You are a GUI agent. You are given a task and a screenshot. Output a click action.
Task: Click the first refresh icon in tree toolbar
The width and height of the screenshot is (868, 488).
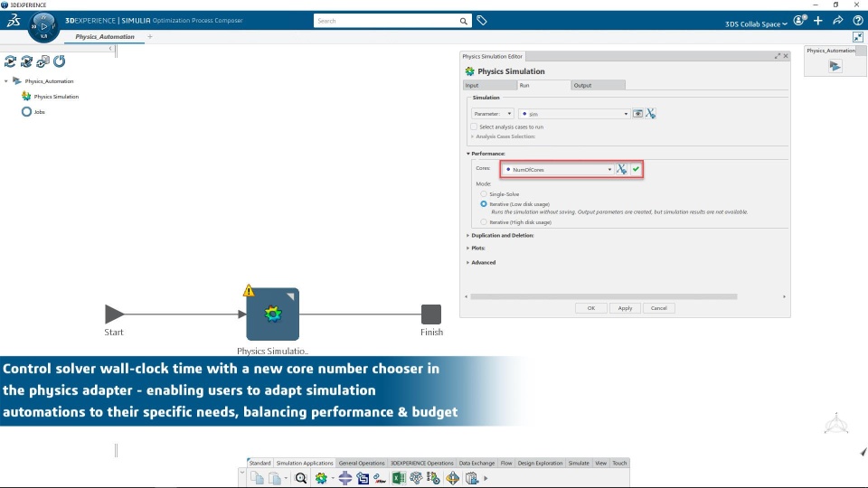click(10, 61)
